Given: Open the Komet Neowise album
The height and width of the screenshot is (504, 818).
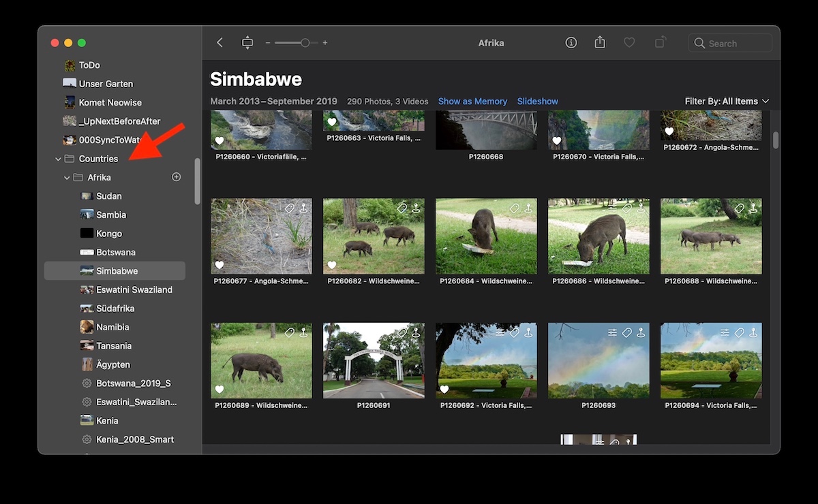Looking at the screenshot, I should pyautogui.click(x=110, y=102).
